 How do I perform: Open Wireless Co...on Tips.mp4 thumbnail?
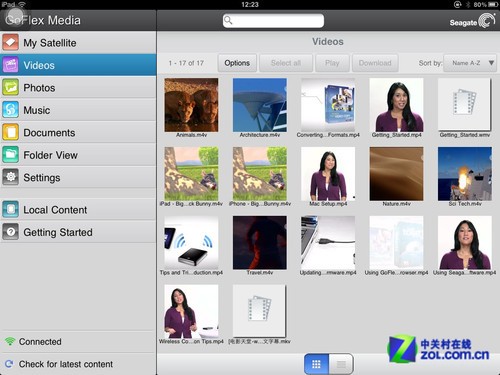pyautogui.click(x=191, y=311)
